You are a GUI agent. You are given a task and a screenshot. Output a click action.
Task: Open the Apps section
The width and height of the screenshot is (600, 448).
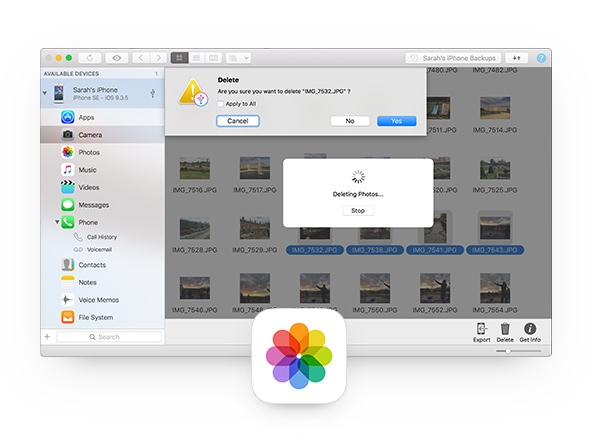103,117
